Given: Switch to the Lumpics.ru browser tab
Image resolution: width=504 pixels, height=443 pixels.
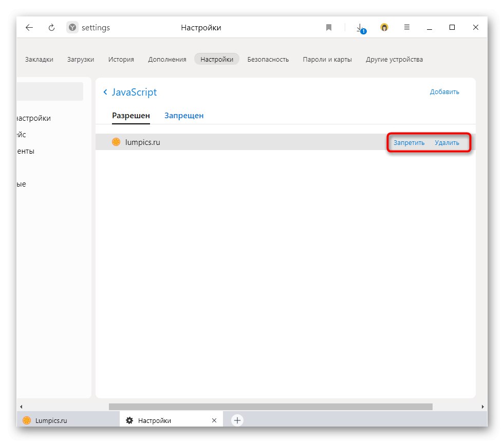Looking at the screenshot, I should click(68, 420).
